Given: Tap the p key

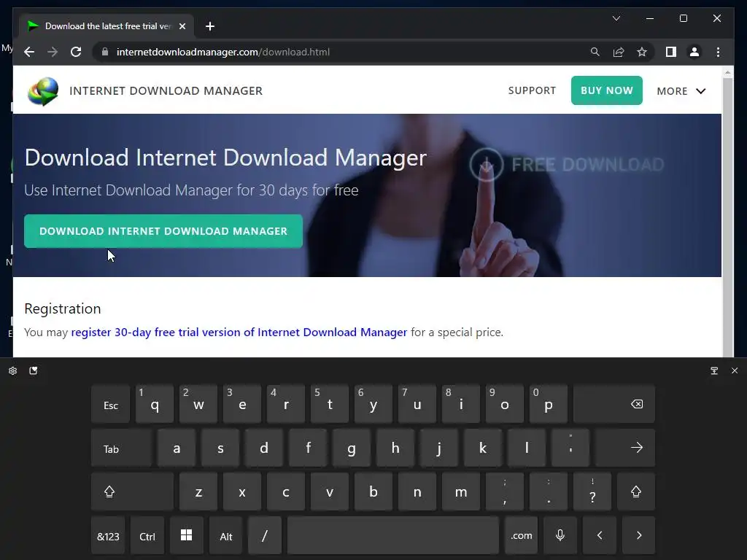Looking at the screenshot, I should 549,405.
